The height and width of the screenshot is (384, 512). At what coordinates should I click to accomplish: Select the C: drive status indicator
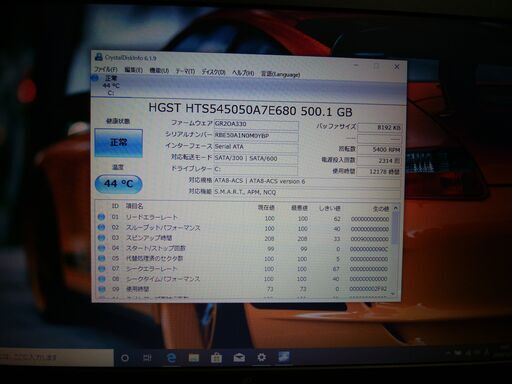(108, 85)
